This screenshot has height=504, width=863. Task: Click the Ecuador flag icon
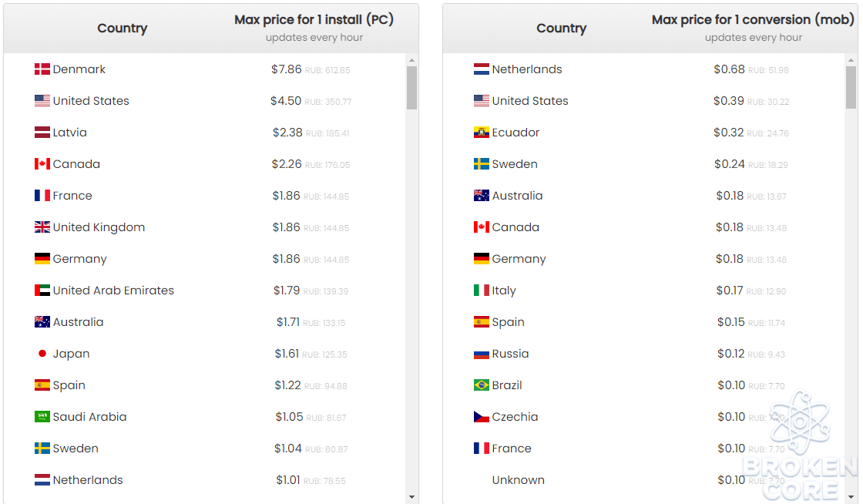(481, 133)
